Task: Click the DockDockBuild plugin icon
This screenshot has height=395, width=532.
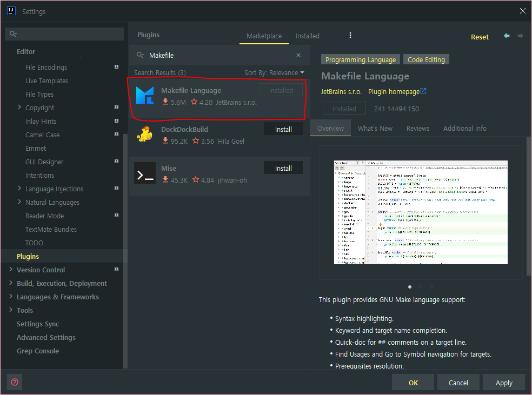Action: coord(145,134)
